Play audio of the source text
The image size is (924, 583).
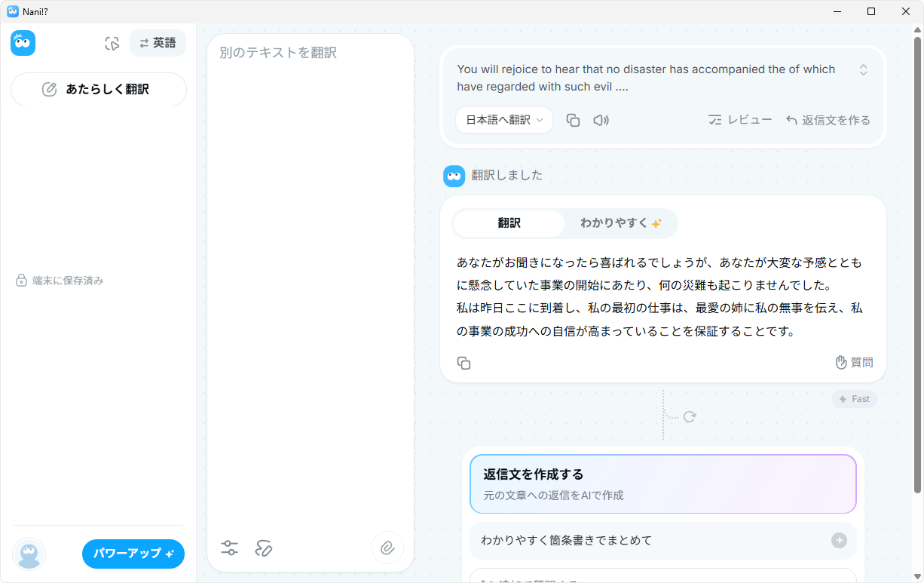pyautogui.click(x=601, y=120)
